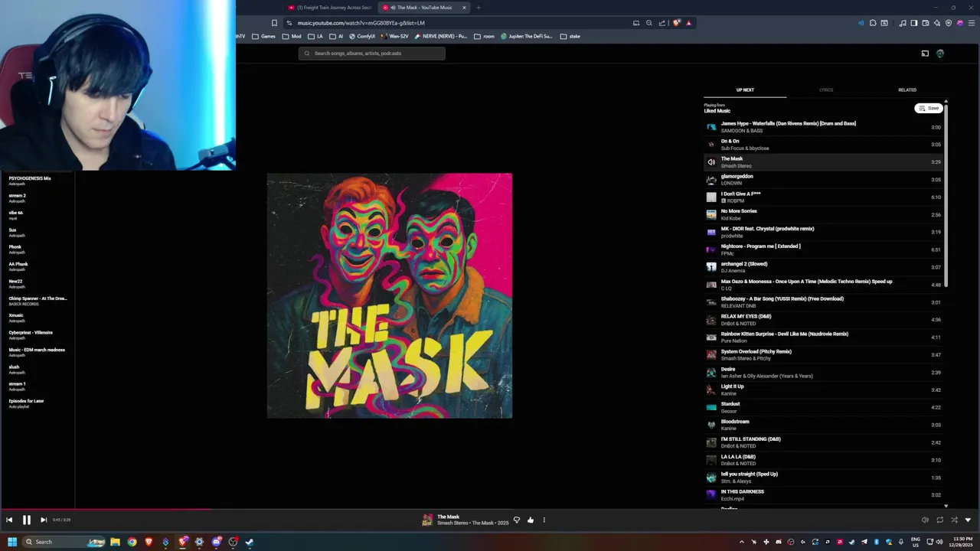980x551 pixels.
Task: Save the queue with the Save button
Action: [x=929, y=108]
